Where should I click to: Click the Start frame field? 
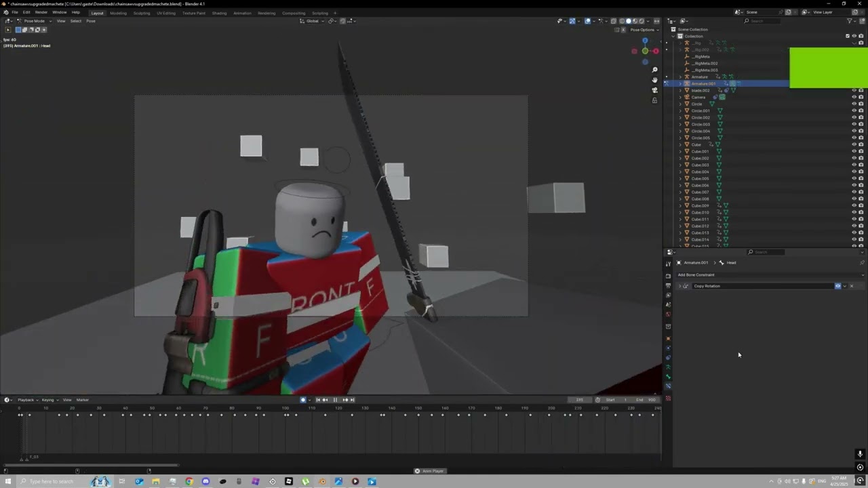pyautogui.click(x=616, y=400)
